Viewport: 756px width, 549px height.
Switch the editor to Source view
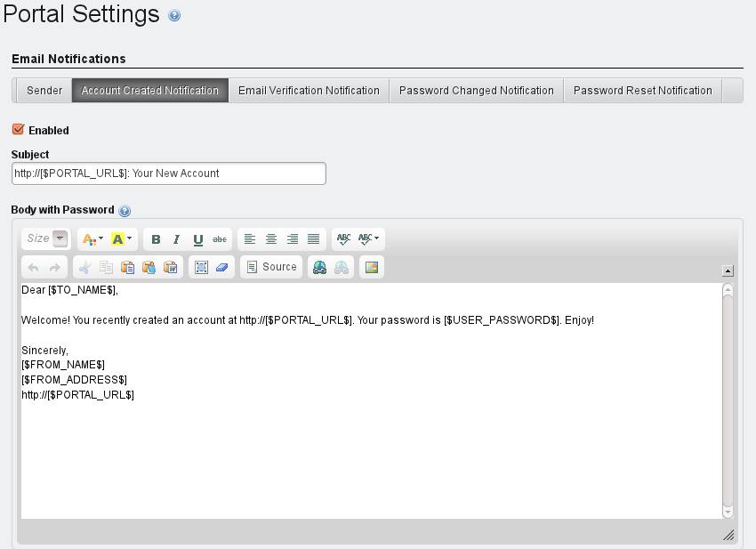click(x=271, y=267)
